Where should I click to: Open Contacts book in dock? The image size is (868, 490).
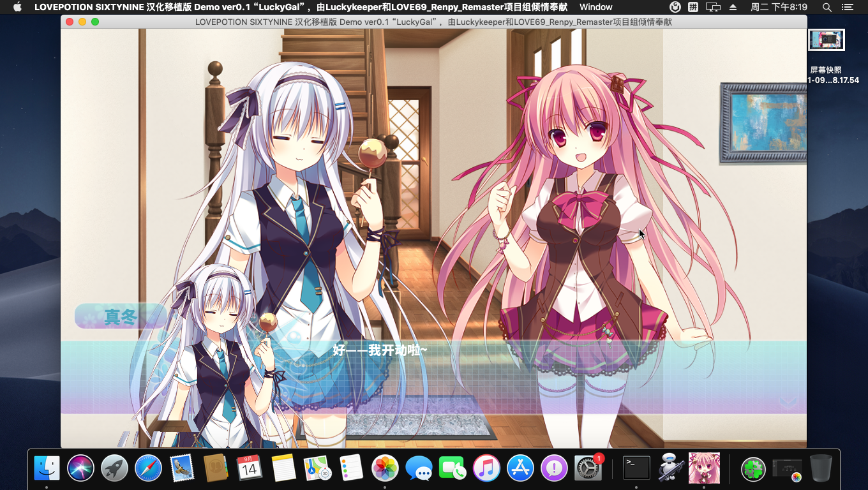[x=216, y=468]
